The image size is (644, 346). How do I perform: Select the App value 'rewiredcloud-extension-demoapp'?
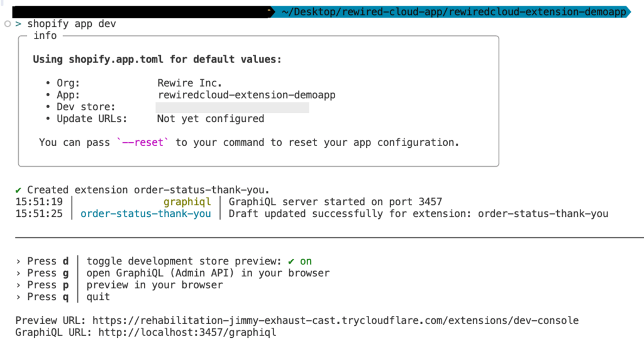[x=247, y=95]
